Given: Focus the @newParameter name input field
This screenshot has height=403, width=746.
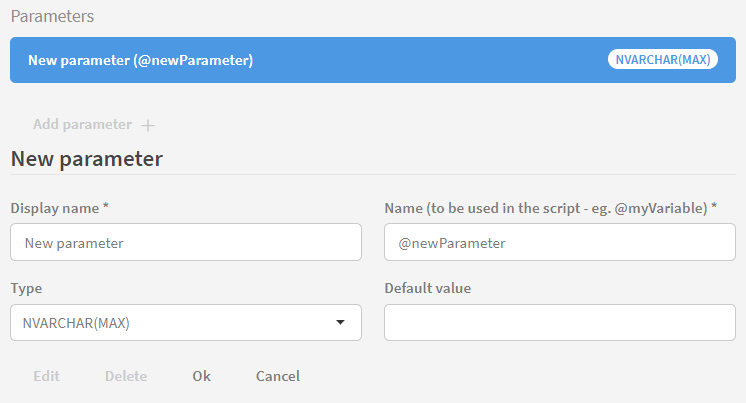Looking at the screenshot, I should click(x=559, y=242).
